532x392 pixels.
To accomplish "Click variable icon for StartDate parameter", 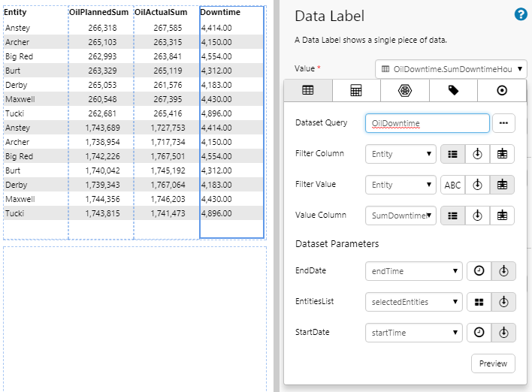I will click(x=503, y=333).
